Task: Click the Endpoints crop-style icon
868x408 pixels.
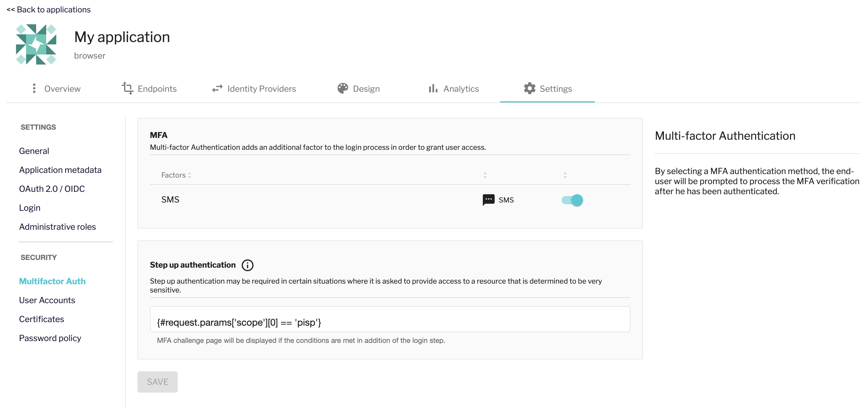Action: coord(127,88)
